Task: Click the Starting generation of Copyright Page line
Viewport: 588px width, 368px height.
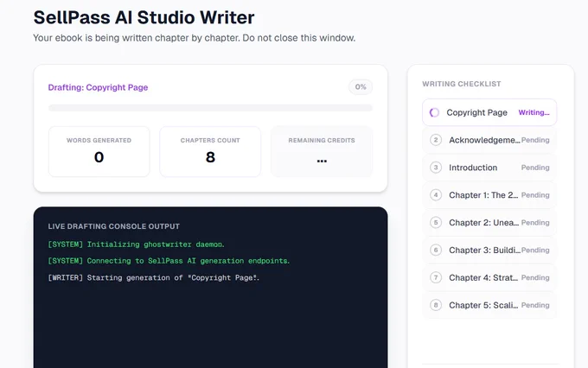Action: click(154, 277)
